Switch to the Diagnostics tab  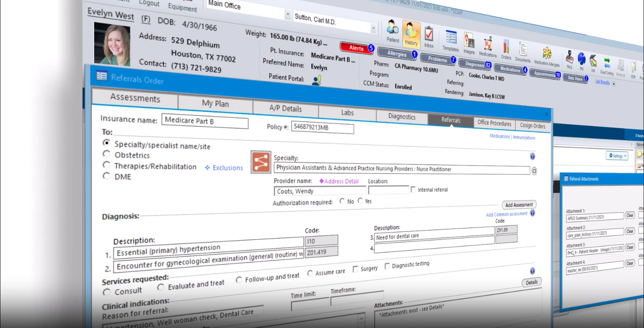coord(402,116)
